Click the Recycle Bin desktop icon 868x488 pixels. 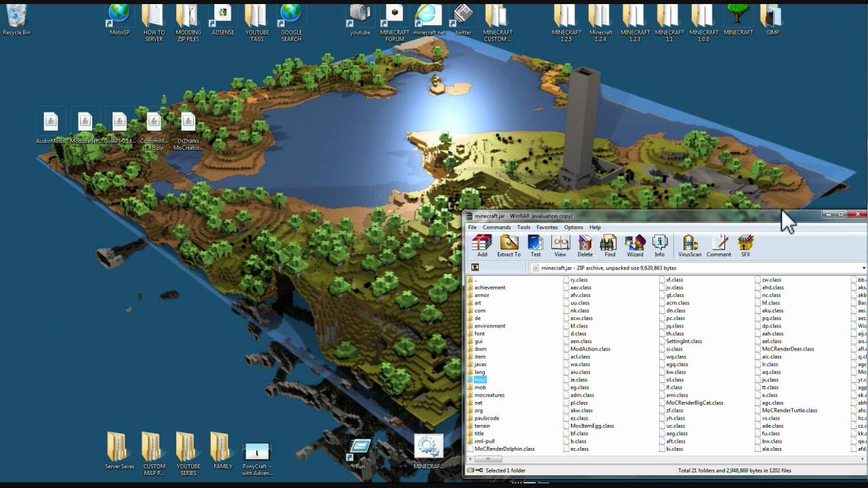(x=16, y=20)
